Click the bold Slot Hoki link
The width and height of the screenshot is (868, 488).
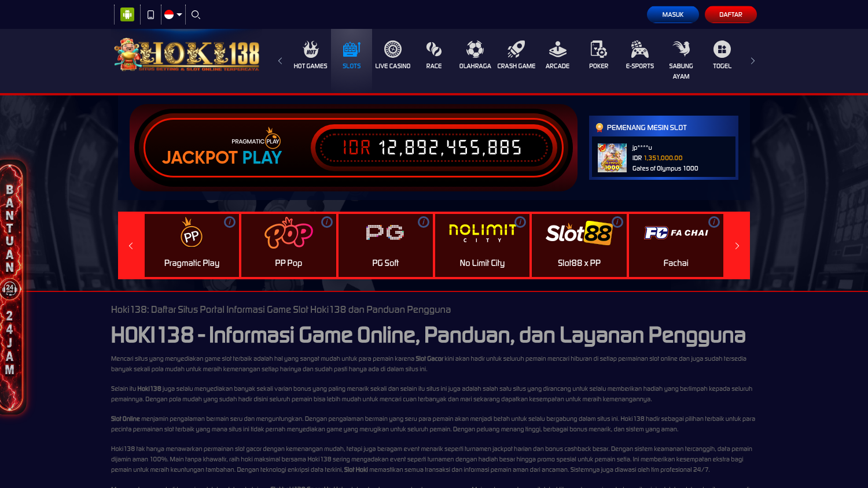click(356, 469)
